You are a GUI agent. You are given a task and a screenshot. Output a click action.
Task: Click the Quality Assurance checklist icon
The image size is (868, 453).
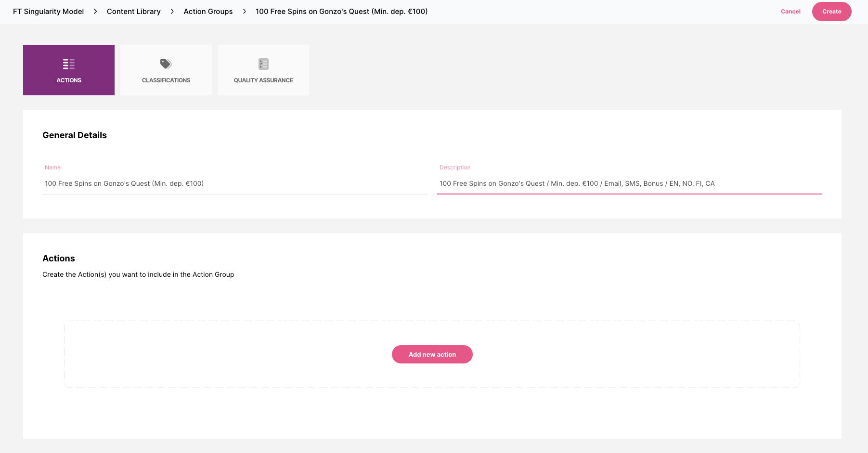(263, 64)
